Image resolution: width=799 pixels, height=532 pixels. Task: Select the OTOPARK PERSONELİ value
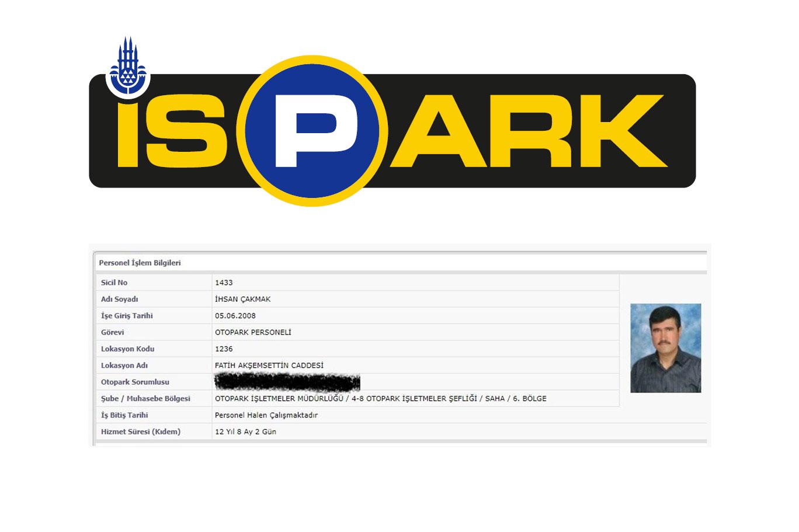click(x=253, y=332)
